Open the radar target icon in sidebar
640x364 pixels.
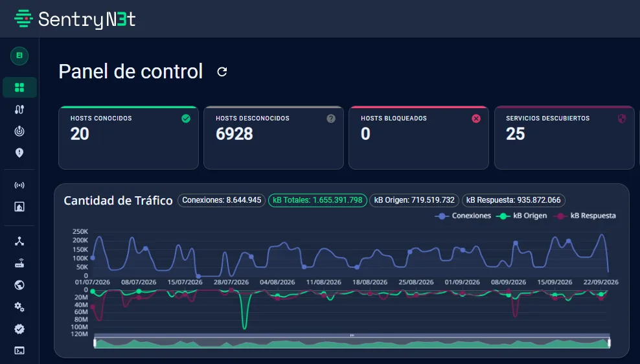point(19,131)
